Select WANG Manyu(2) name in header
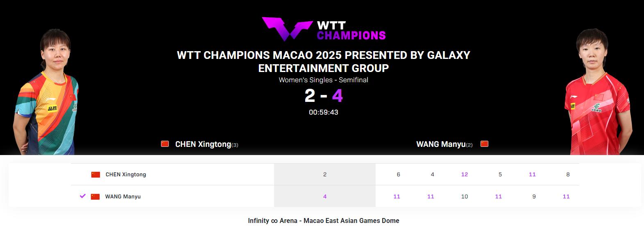Image resolution: width=644 pixels, height=234 pixels. 444,144
